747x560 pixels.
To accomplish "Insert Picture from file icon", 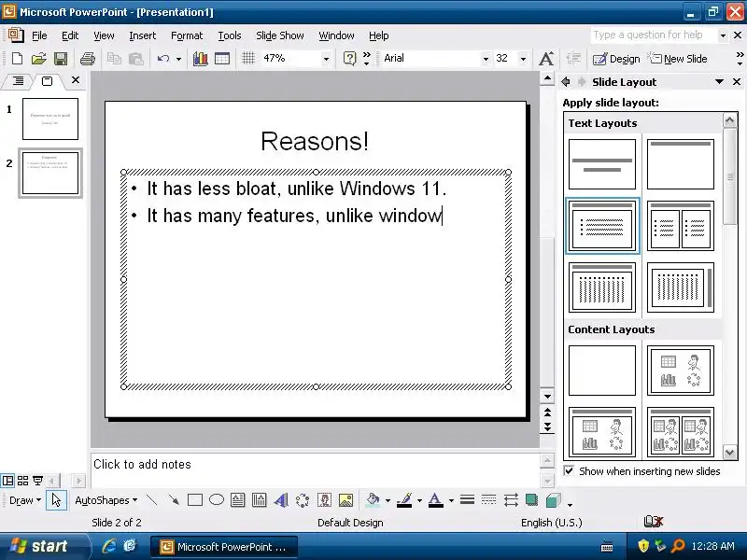I will (345, 500).
